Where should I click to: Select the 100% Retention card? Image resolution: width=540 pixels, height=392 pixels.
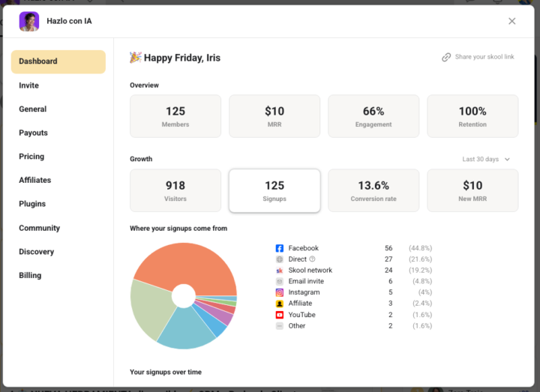pyautogui.click(x=472, y=116)
